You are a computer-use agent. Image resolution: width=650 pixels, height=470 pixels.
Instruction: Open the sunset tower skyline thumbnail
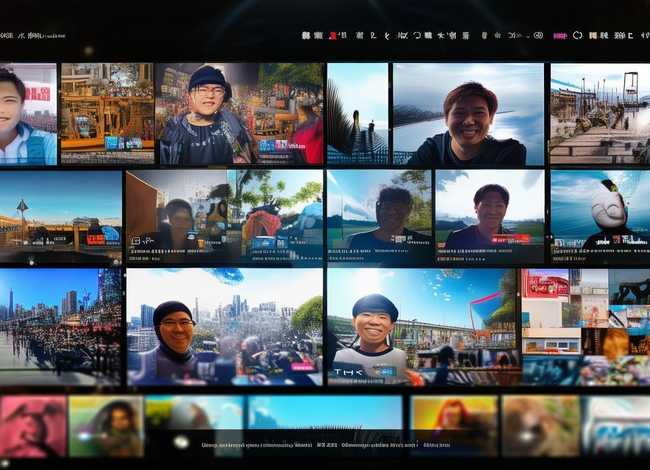click(60, 216)
